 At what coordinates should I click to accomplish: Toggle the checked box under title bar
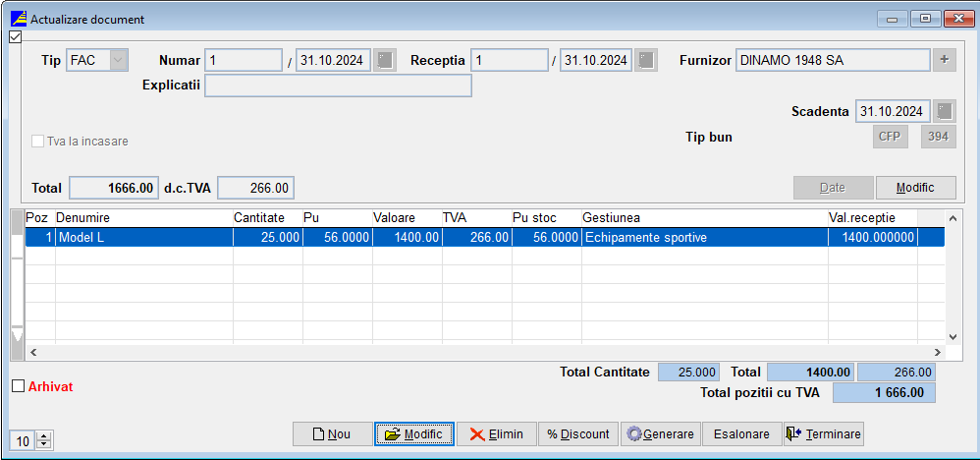click(15, 37)
